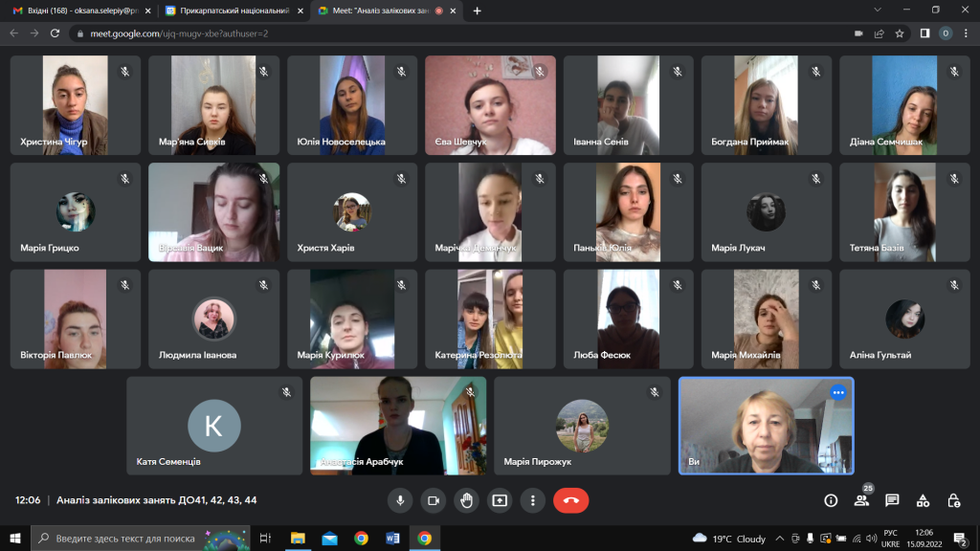Toggle the browser side panel
This screenshot has width=980, height=551.
click(x=924, y=33)
